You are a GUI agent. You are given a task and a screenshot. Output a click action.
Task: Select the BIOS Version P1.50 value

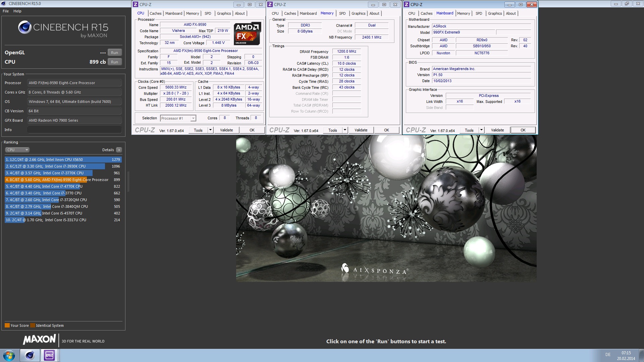pyautogui.click(x=481, y=75)
